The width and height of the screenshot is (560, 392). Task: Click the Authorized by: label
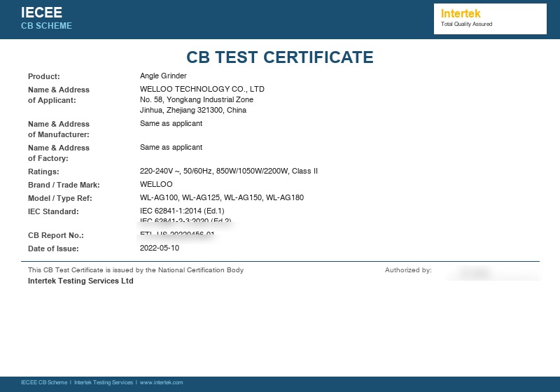[408, 270]
